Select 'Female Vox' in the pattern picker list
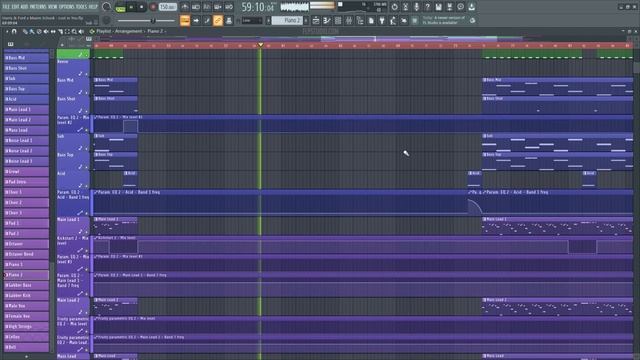The image size is (640, 360). (x=27, y=316)
